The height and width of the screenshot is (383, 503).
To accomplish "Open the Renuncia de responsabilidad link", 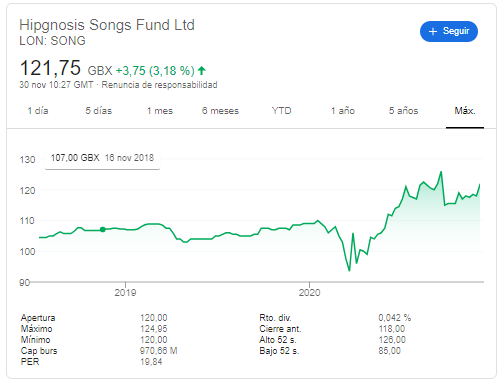I will (159, 85).
